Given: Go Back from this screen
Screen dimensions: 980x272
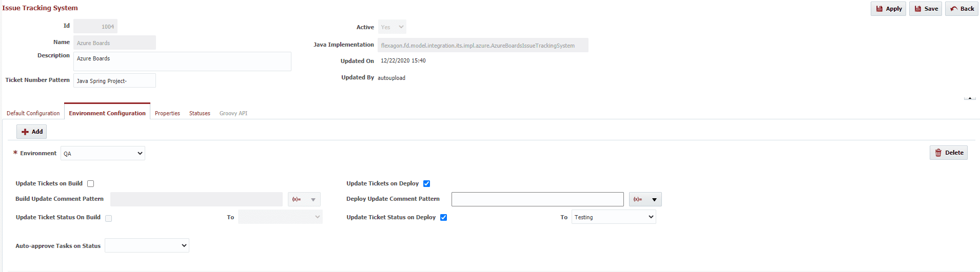Looking at the screenshot, I should [x=962, y=9].
